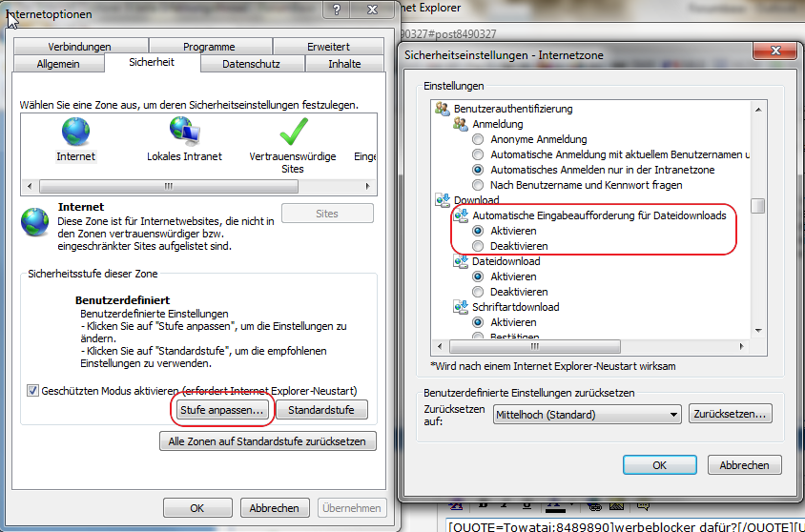Open the Erweitert tab
Screen dimensions: 805x532
coord(328,46)
